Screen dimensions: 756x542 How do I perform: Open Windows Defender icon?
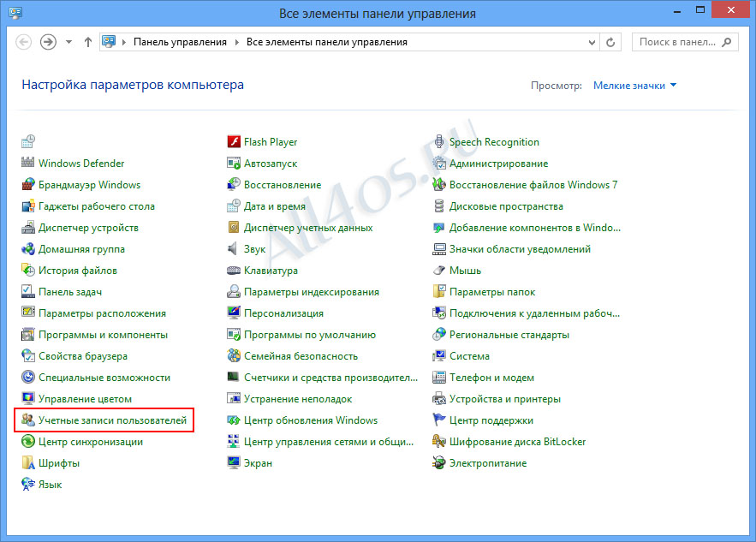coord(28,163)
